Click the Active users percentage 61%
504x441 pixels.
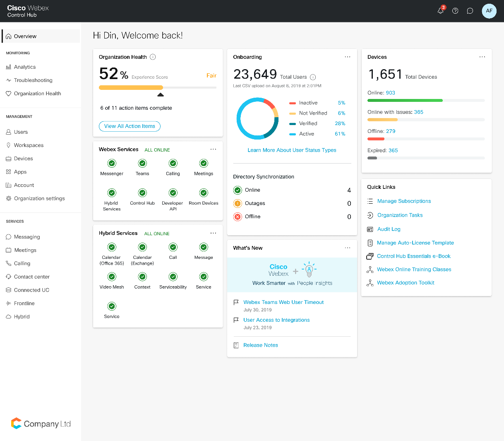(x=340, y=134)
